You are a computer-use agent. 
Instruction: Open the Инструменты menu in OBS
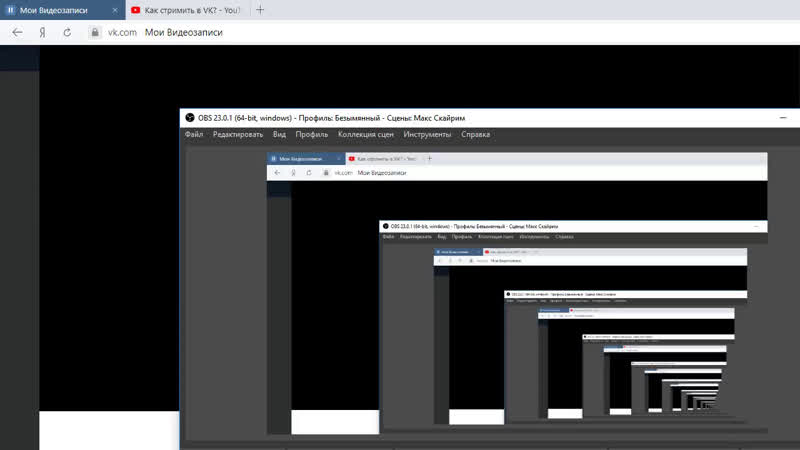[x=428, y=135]
